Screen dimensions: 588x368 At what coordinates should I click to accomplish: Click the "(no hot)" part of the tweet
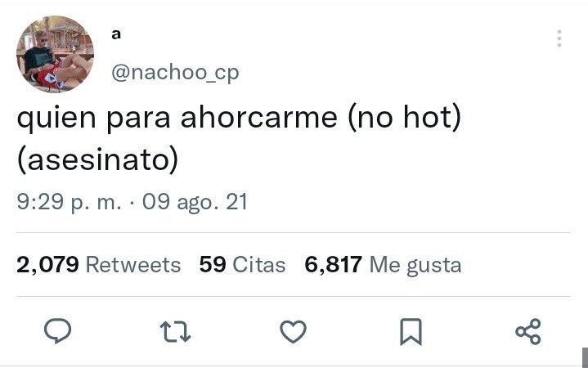pyautogui.click(x=404, y=118)
